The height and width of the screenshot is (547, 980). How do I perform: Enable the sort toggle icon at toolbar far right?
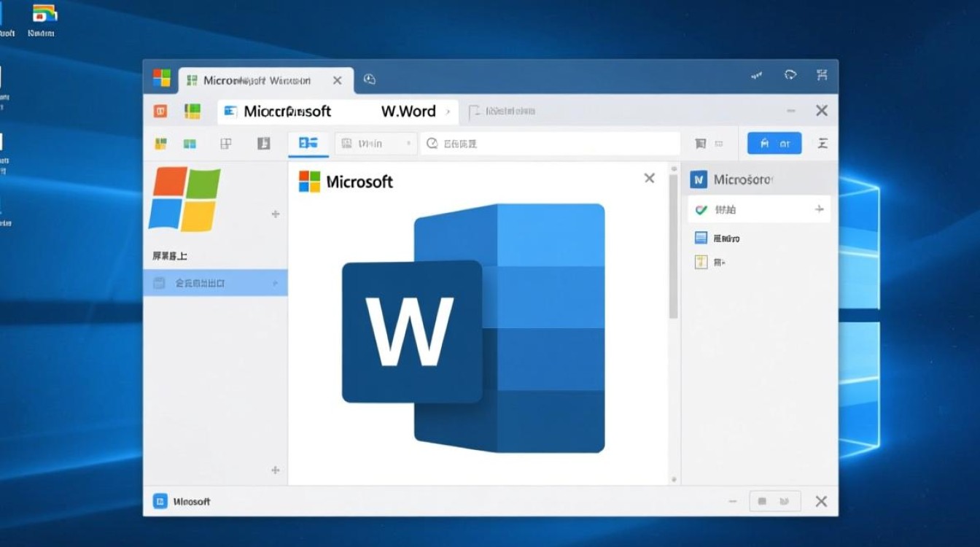822,143
